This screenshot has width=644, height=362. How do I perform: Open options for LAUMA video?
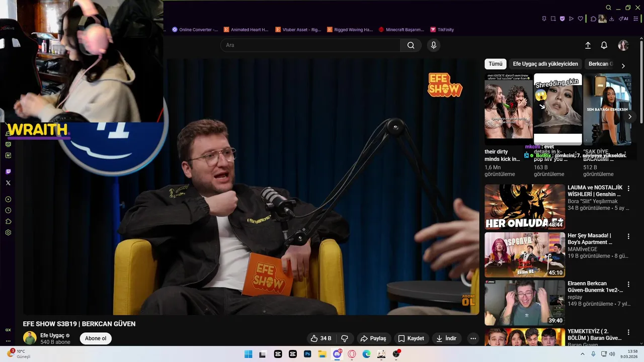pos(628,189)
